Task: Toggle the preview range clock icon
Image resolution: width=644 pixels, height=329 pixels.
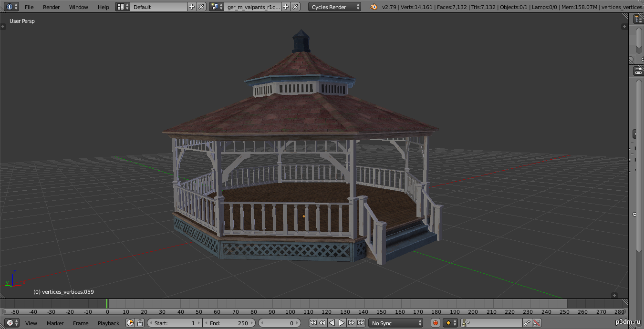Action: [131, 323]
